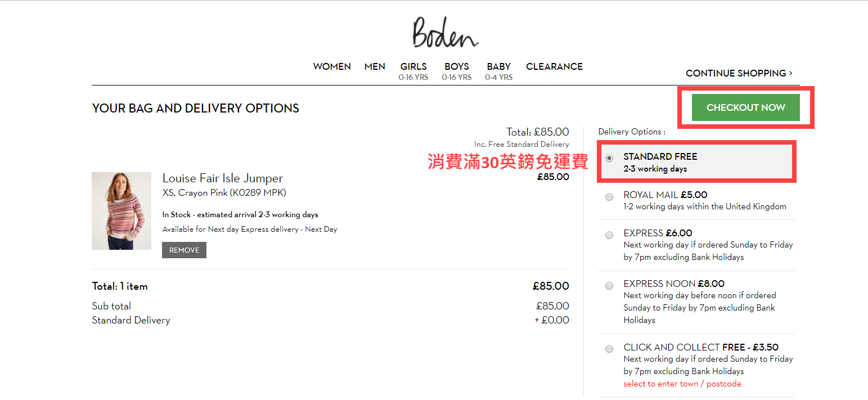This screenshot has height=400, width=868.
Task: Open the Louise Fair Isle Jumper title
Action: click(x=222, y=178)
